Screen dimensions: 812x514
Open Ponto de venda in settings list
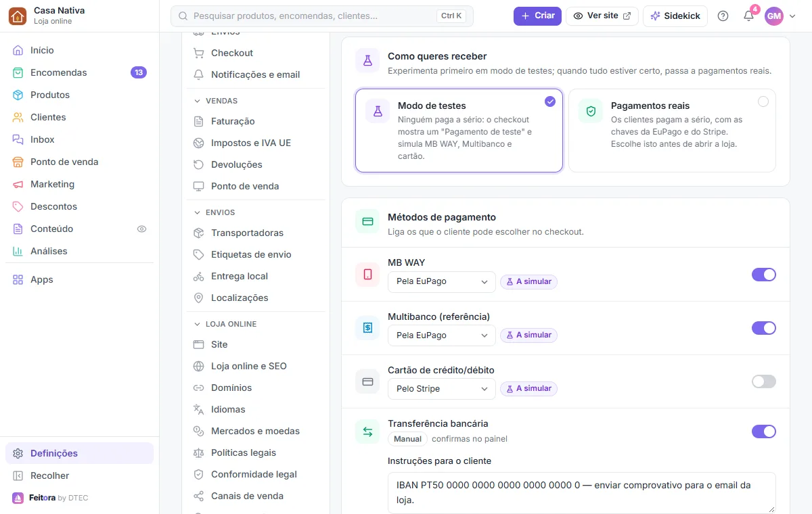pyautogui.click(x=256, y=186)
